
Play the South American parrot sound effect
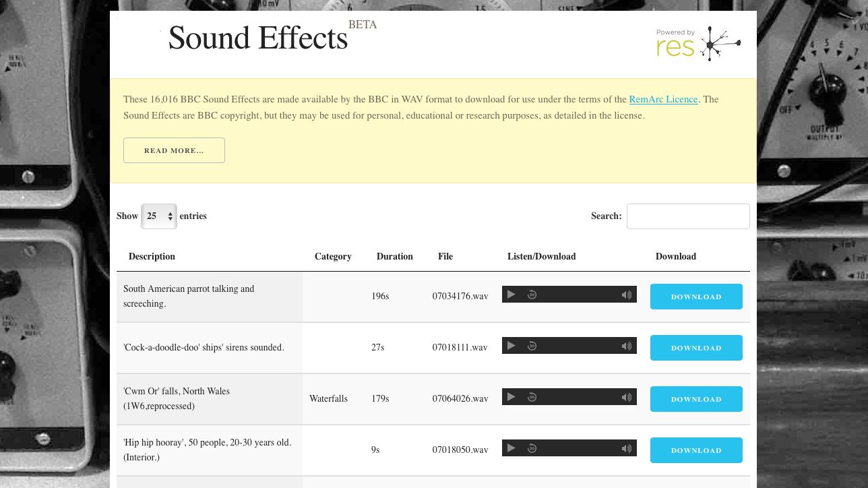point(511,294)
